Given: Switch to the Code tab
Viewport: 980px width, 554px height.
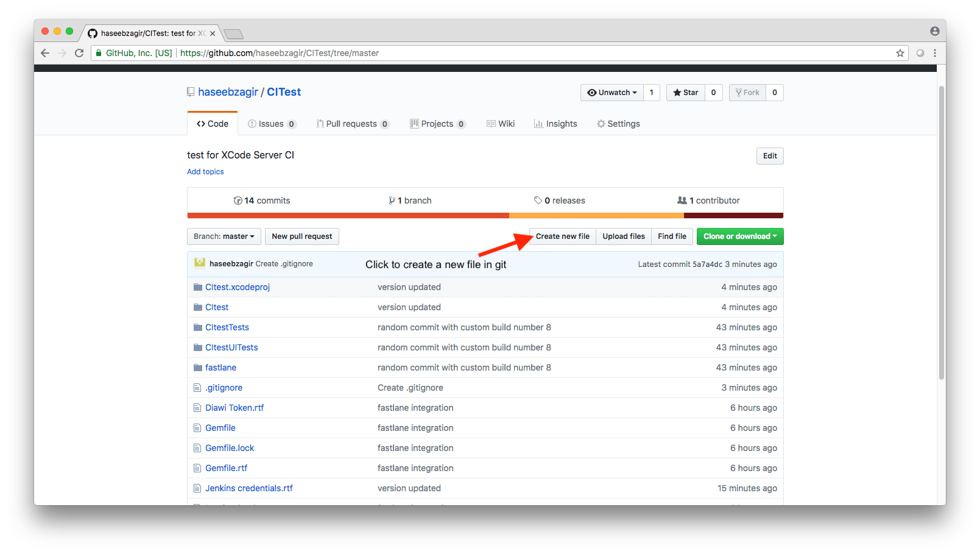Looking at the screenshot, I should (x=212, y=123).
